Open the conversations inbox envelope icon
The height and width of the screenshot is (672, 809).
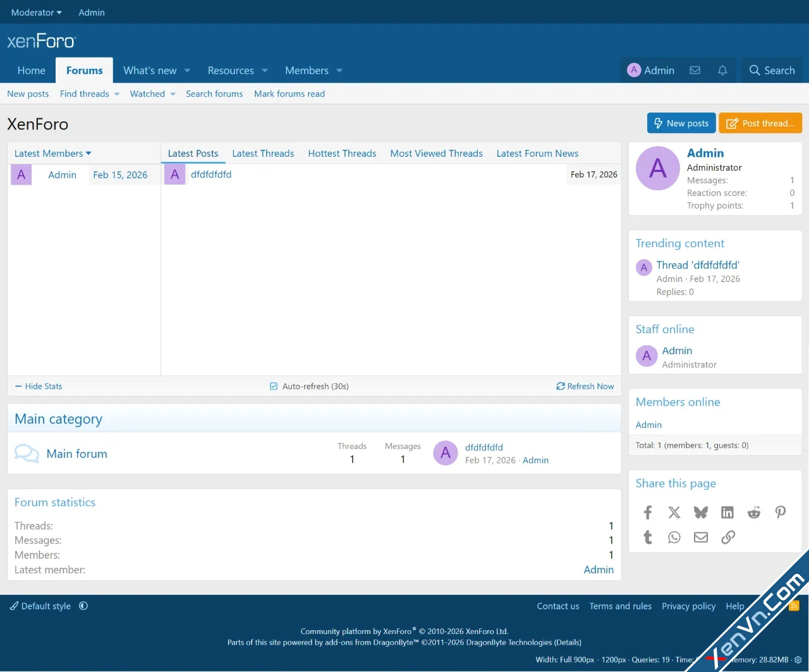[x=695, y=70]
